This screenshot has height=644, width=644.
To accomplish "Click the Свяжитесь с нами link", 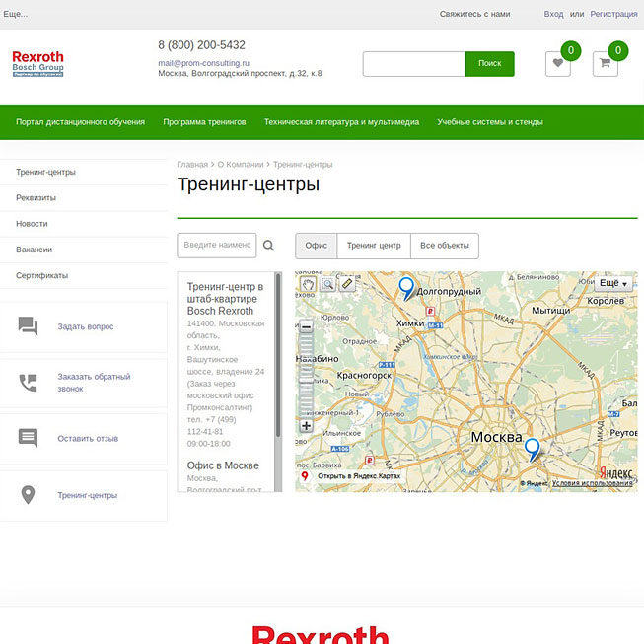I will (474, 14).
